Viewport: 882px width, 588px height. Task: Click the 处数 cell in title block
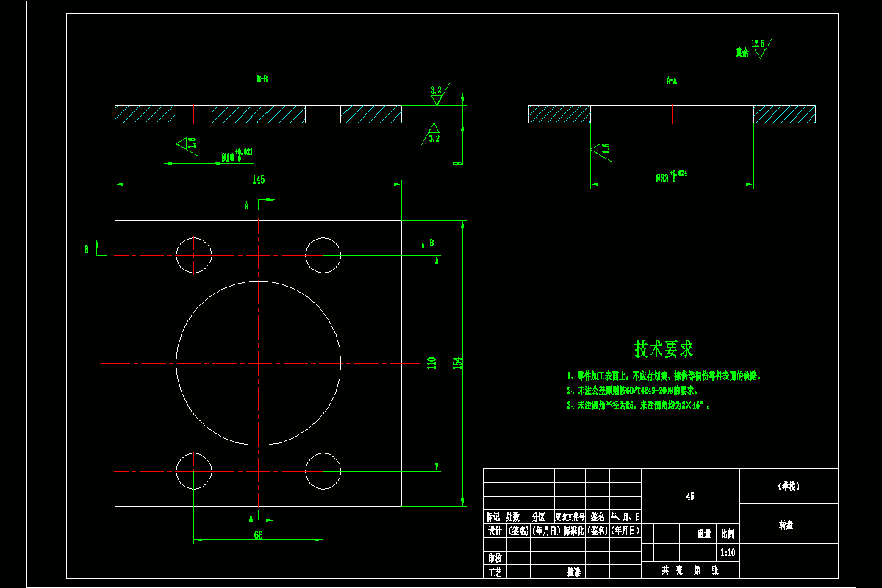512,517
